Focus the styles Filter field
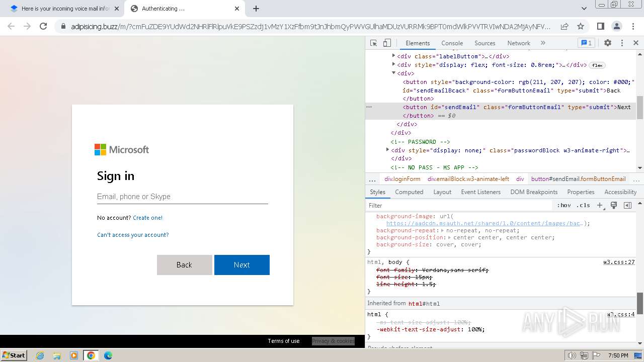Screen dimensions: 644x362 [x=459, y=205]
